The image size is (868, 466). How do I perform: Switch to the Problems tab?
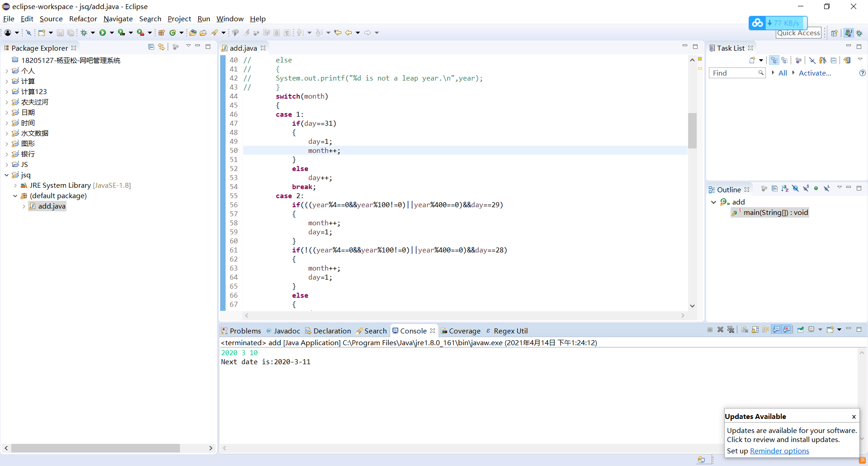[x=245, y=331]
